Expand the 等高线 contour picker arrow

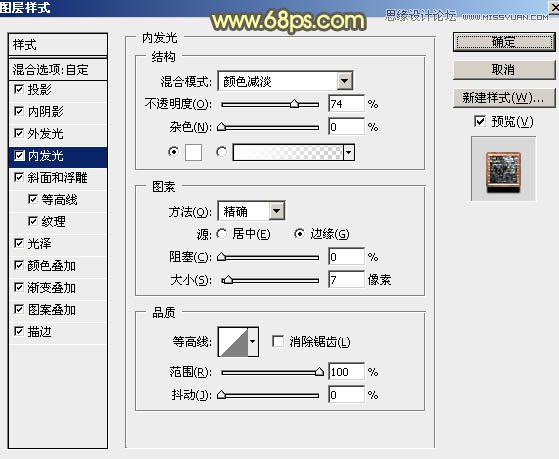(253, 341)
